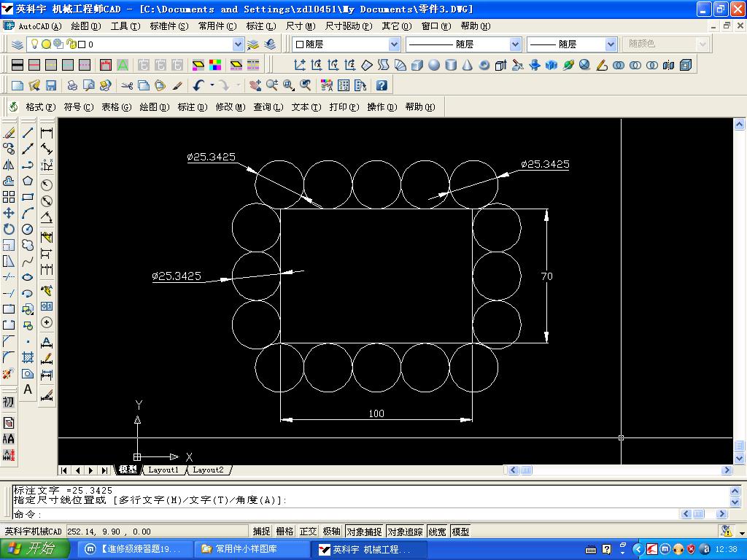
Task: Click the Sphere 3D solid icon
Action: 434,65
